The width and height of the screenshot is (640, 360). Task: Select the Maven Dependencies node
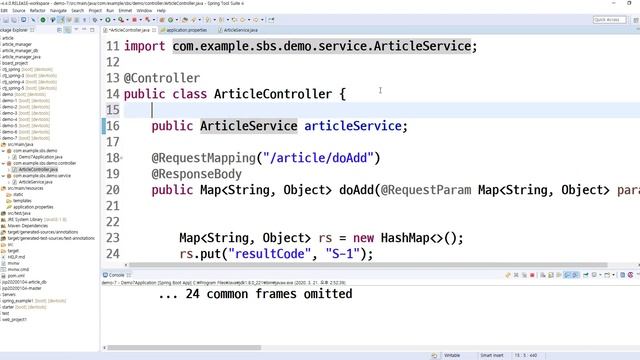coord(27,226)
